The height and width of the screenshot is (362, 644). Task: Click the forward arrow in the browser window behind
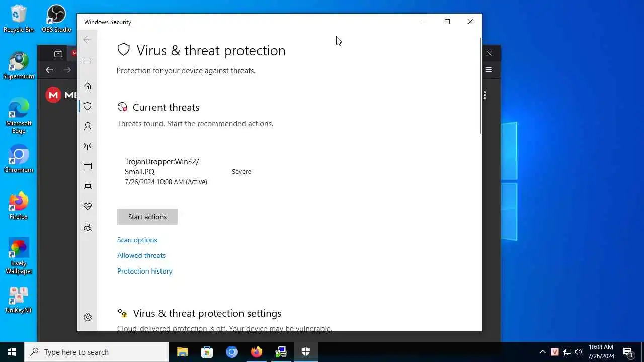[67, 70]
